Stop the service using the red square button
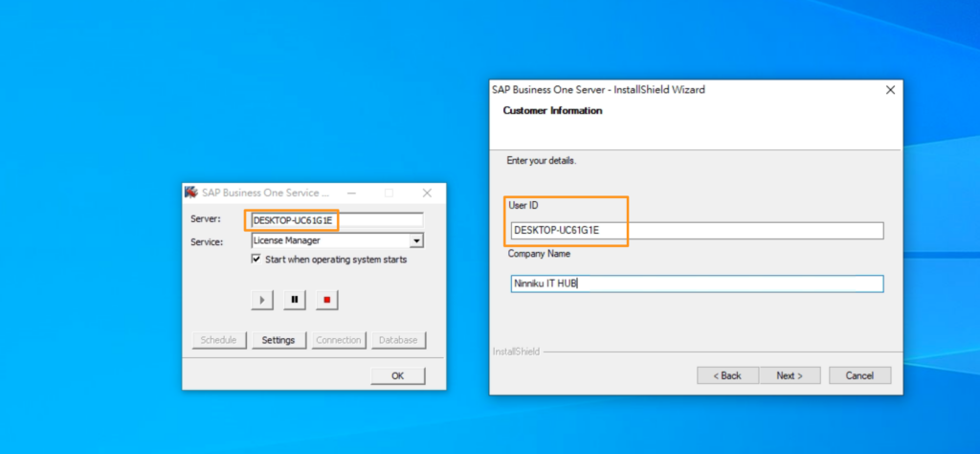Image resolution: width=980 pixels, height=454 pixels. pyautogui.click(x=327, y=300)
